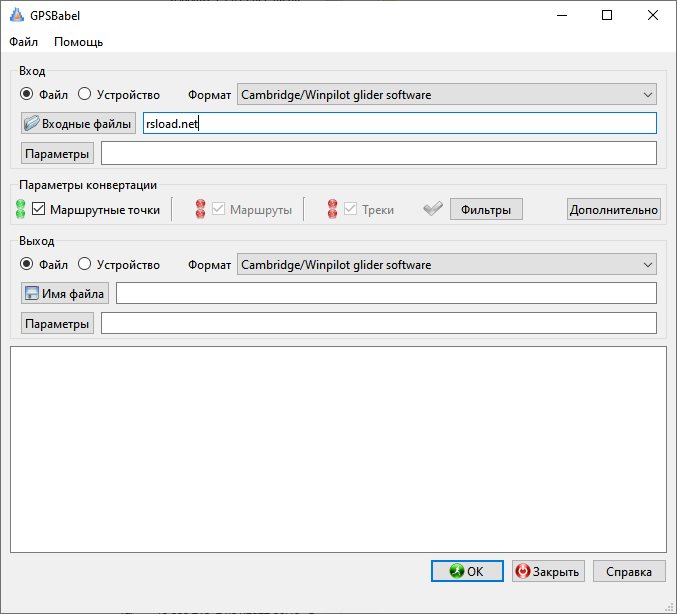Click the output file name field
The height and width of the screenshot is (614, 677).
coord(386,293)
